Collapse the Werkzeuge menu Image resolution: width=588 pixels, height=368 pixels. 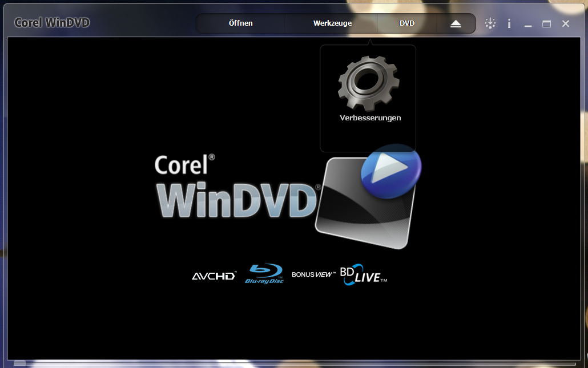click(332, 23)
